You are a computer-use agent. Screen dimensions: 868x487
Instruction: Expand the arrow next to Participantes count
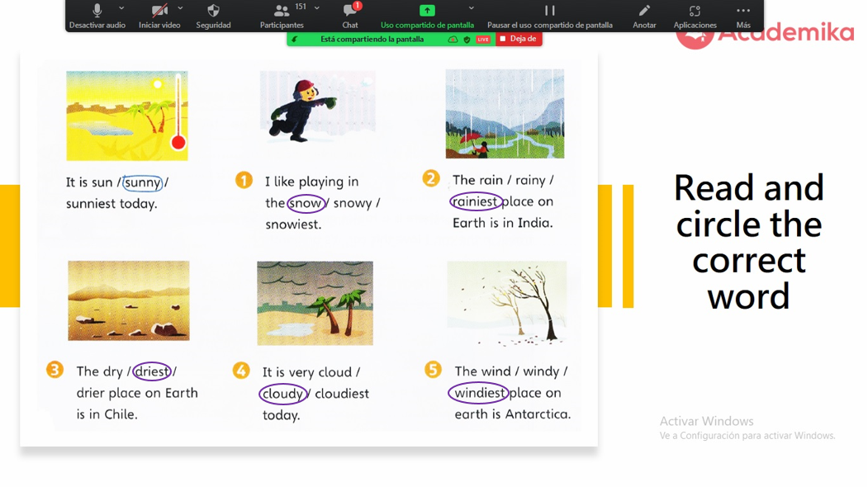(x=316, y=8)
